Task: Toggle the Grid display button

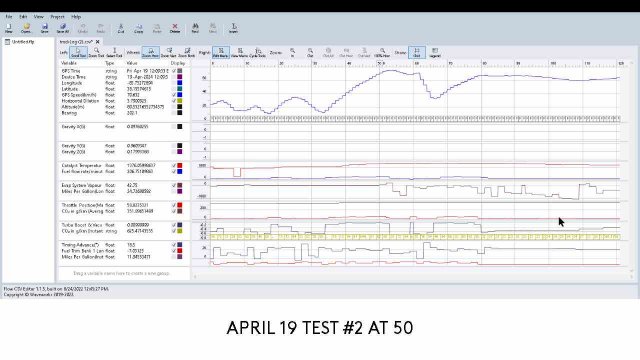Action: pyautogui.click(x=417, y=52)
